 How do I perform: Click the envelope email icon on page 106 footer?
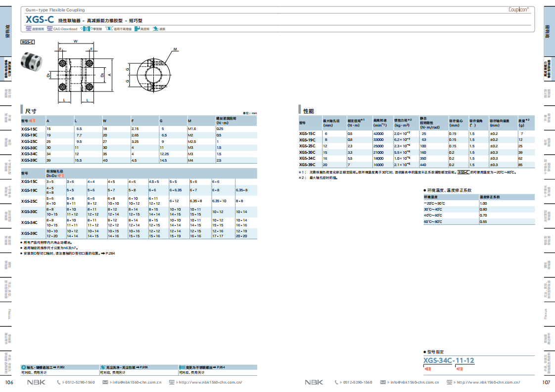105,382
